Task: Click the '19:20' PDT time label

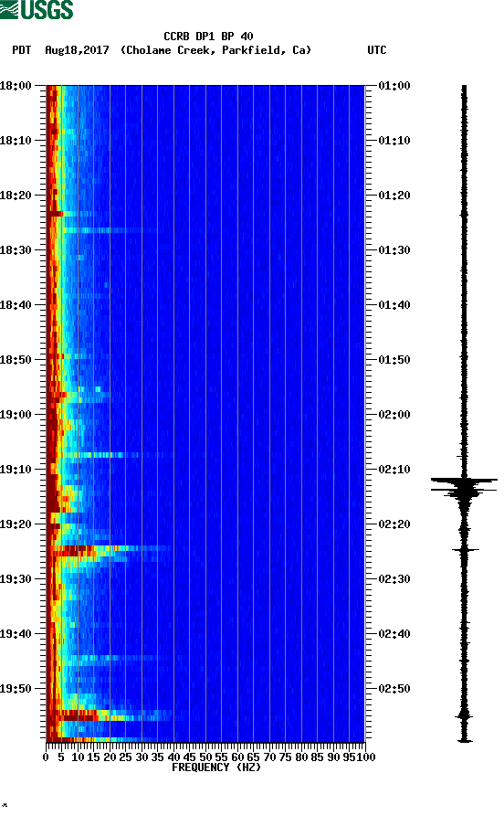Action: [x=16, y=524]
